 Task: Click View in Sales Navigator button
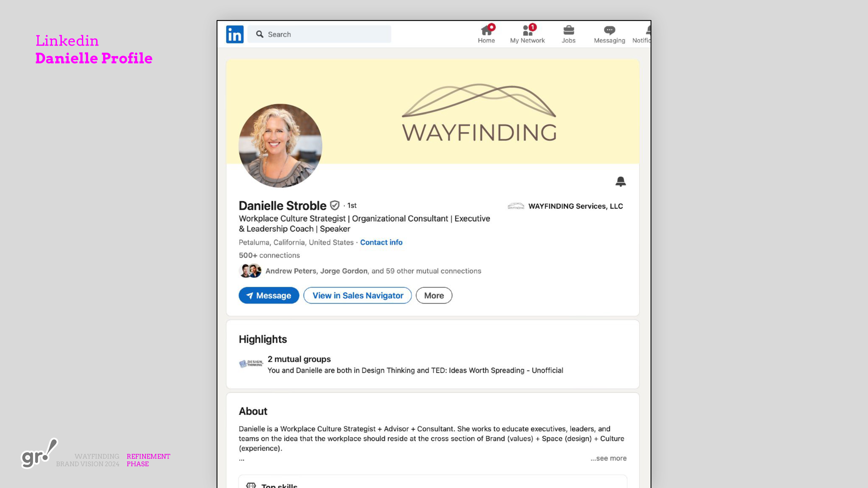tap(358, 295)
